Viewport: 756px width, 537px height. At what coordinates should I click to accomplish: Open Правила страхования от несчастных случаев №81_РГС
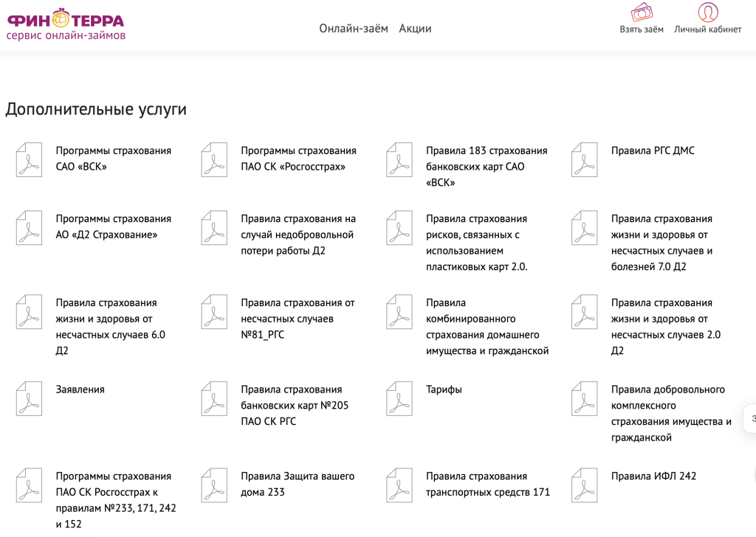click(298, 319)
